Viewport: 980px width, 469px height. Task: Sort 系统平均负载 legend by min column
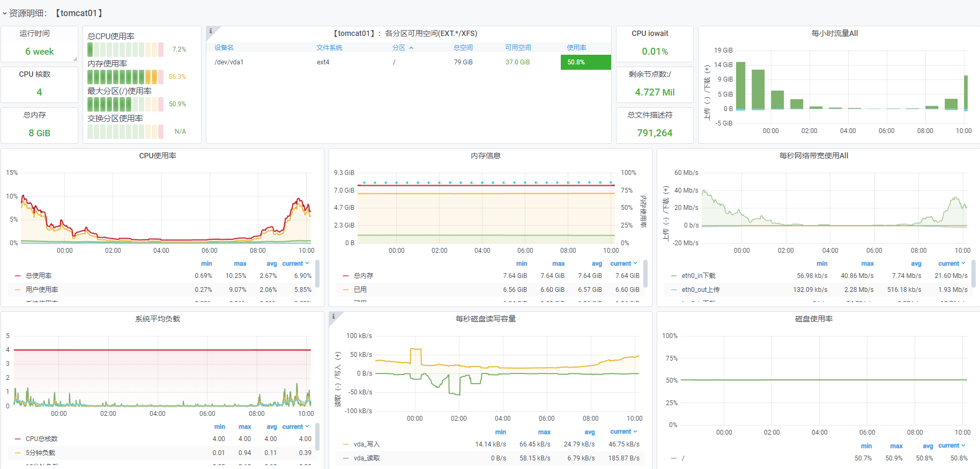click(220, 427)
